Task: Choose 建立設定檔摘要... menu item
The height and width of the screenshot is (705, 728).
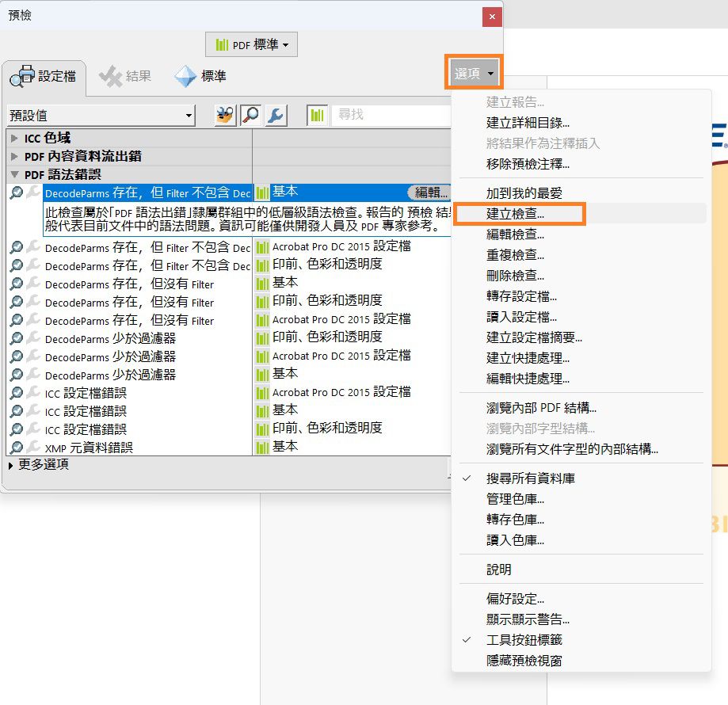Action: [x=534, y=337]
